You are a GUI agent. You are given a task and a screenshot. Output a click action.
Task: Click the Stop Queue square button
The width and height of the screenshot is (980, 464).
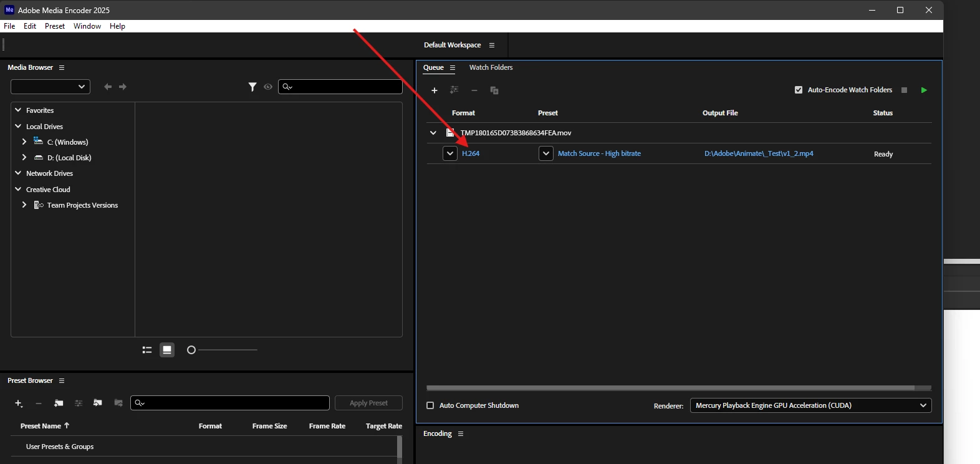click(905, 90)
